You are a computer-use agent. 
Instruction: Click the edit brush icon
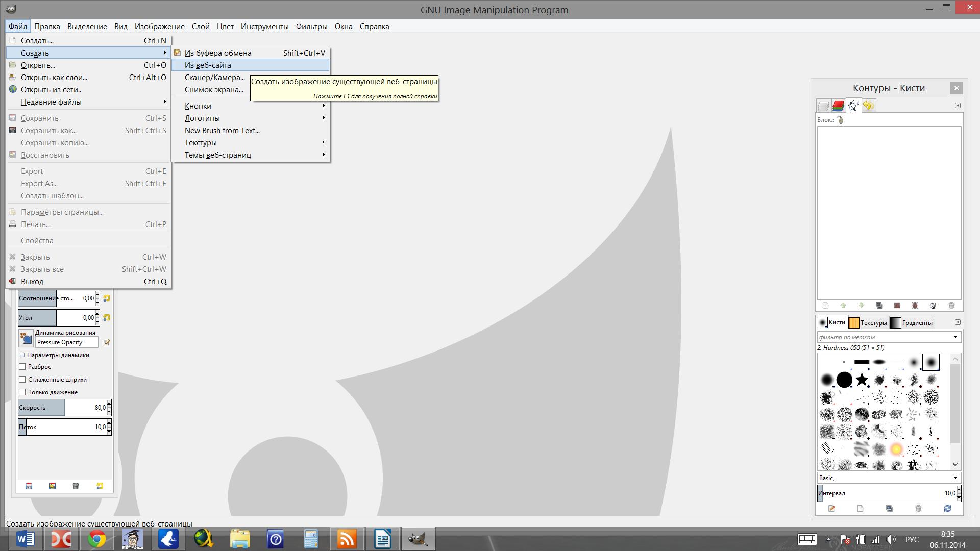831,509
